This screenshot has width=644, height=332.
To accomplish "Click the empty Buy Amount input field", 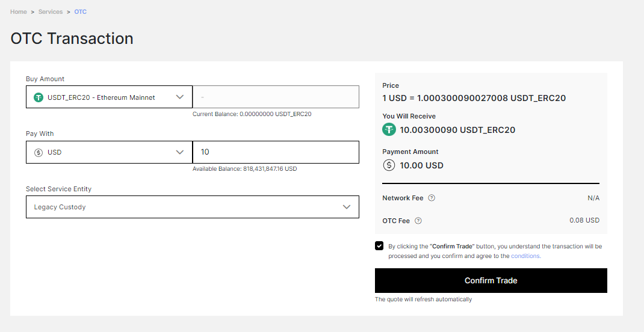I will click(x=276, y=97).
